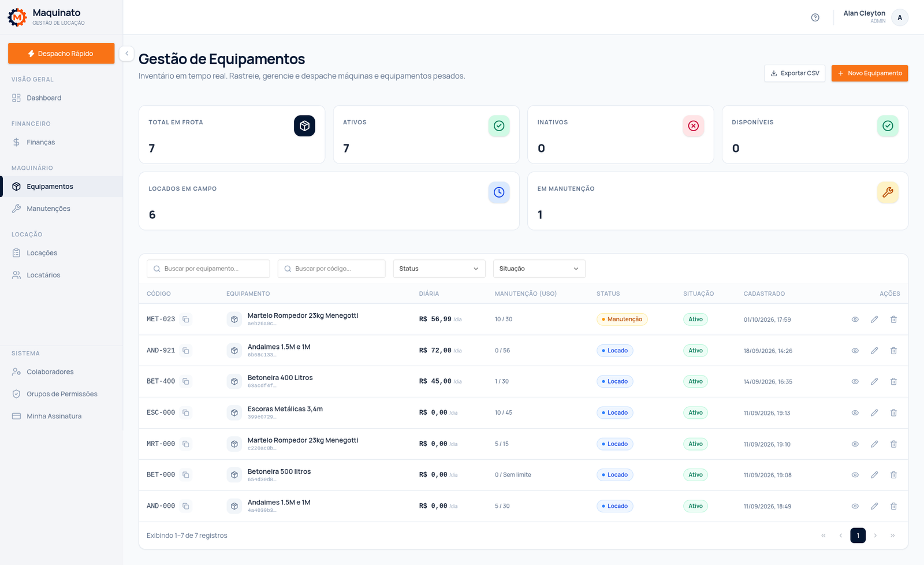
Task: Open the Status filter dropdown
Action: click(439, 269)
